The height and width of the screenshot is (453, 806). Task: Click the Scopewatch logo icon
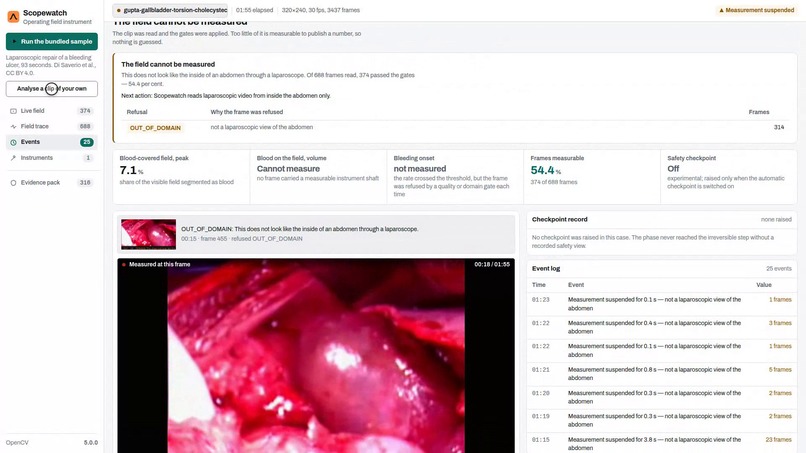(13, 16)
